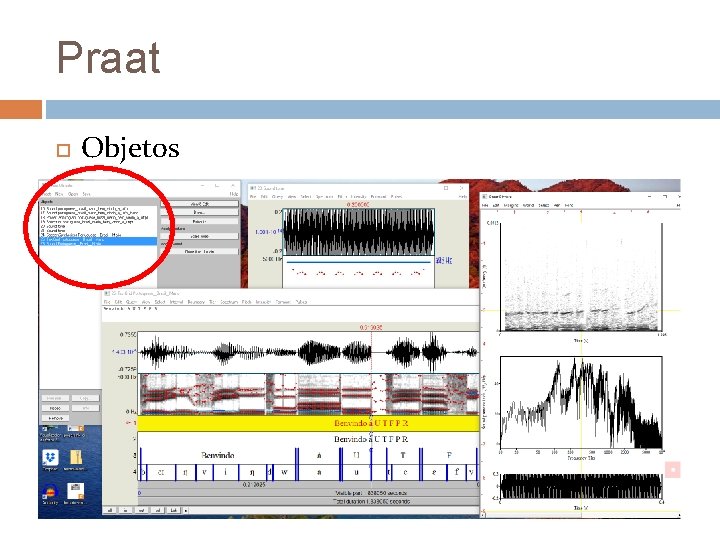Open Help menu in Praat Objects window
This screenshot has width=720, height=540.
234,194
